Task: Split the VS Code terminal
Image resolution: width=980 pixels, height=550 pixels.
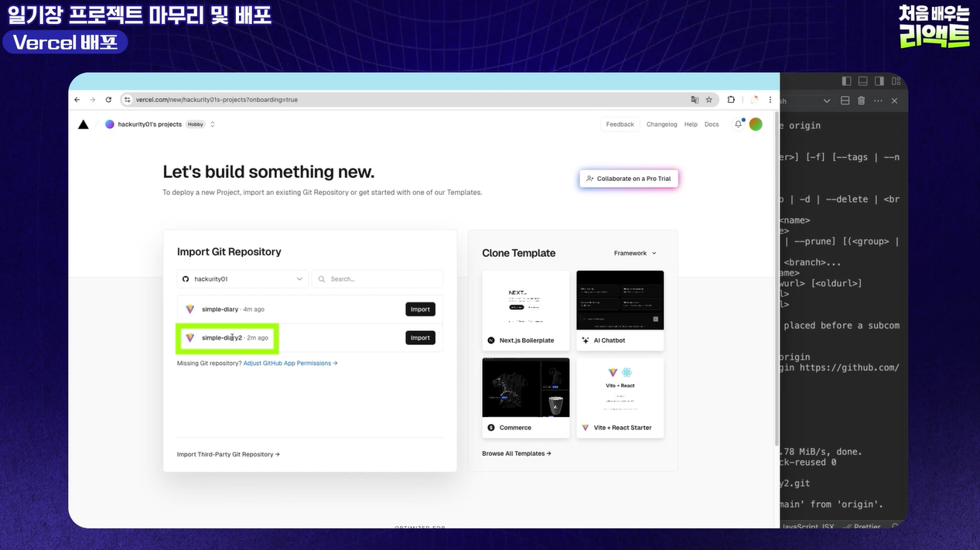Action: tap(845, 101)
